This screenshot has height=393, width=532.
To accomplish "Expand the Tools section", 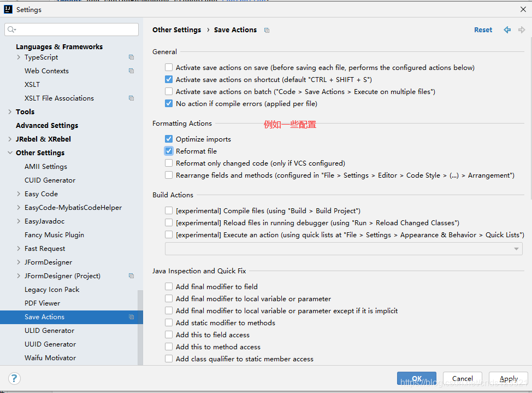I will (x=10, y=112).
